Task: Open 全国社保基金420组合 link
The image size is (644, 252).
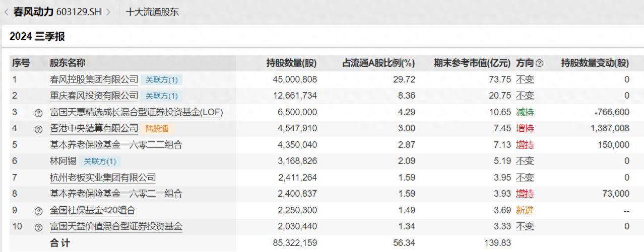Action: coord(92,210)
